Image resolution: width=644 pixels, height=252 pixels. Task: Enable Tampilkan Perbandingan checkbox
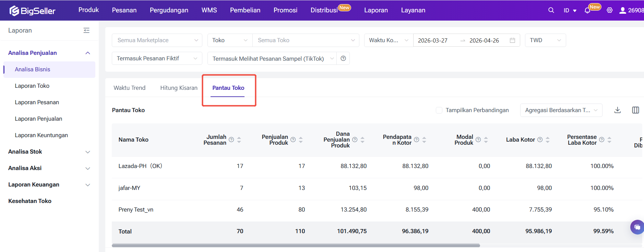pos(439,110)
